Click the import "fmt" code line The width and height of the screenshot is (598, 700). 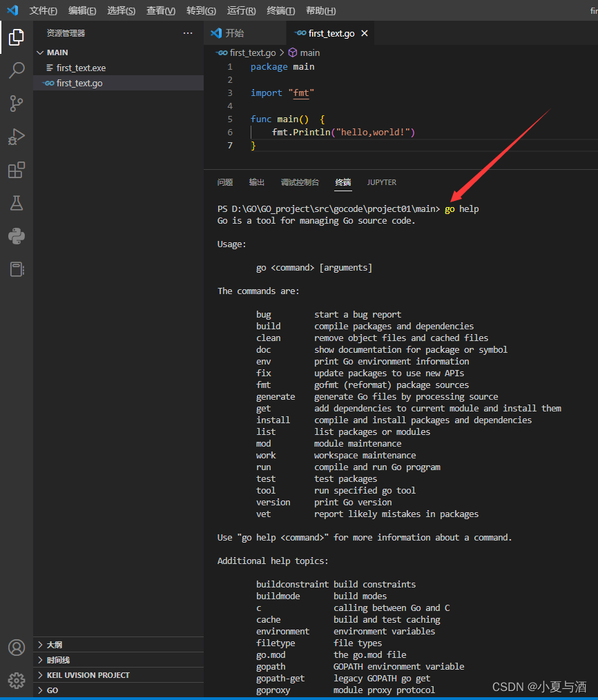tap(282, 93)
